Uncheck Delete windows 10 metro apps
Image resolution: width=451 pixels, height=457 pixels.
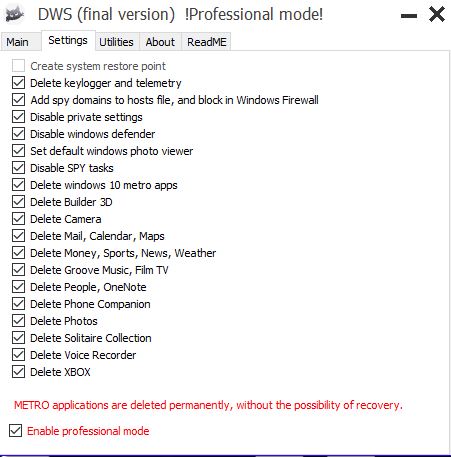tap(18, 185)
